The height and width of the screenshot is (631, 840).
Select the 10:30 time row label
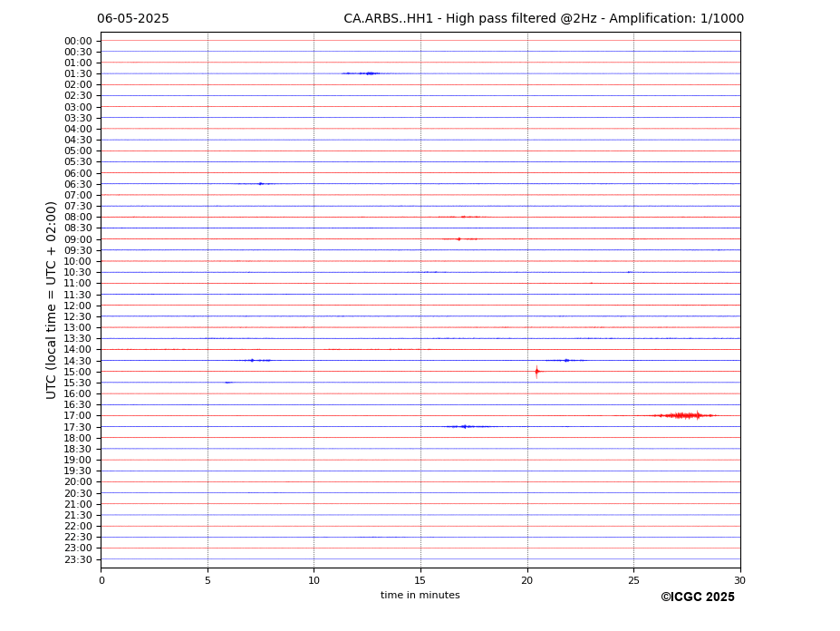pyautogui.click(x=78, y=272)
